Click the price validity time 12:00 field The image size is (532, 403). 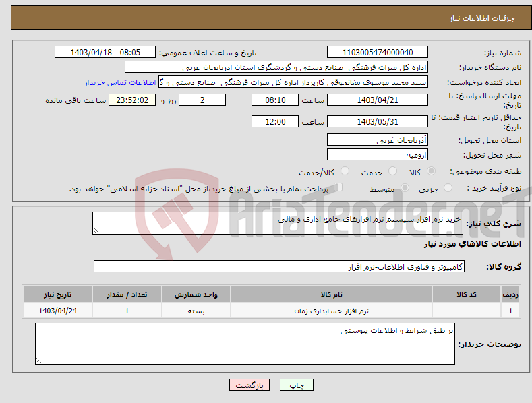(275, 121)
